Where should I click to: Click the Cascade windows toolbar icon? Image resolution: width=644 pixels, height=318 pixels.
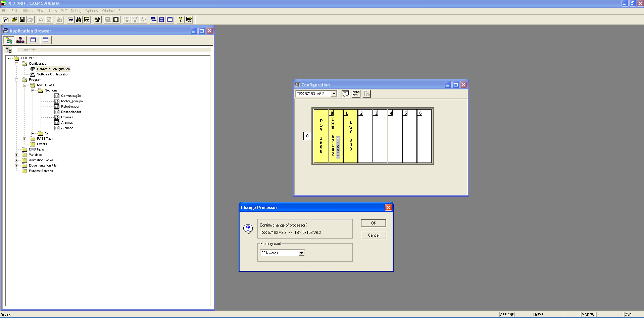pyautogui.click(x=154, y=19)
